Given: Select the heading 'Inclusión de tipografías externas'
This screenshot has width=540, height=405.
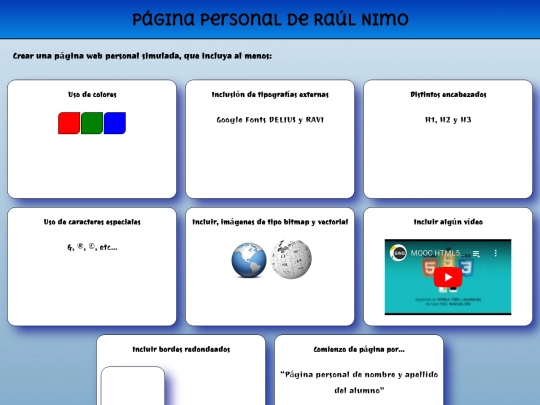Looking at the screenshot, I should pos(270,94).
